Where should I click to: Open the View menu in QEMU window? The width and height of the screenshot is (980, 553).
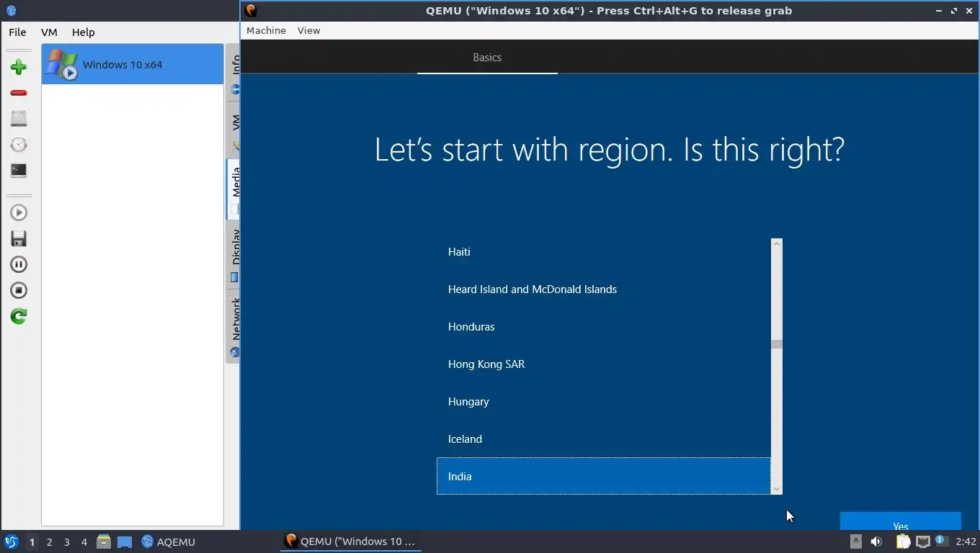[308, 30]
